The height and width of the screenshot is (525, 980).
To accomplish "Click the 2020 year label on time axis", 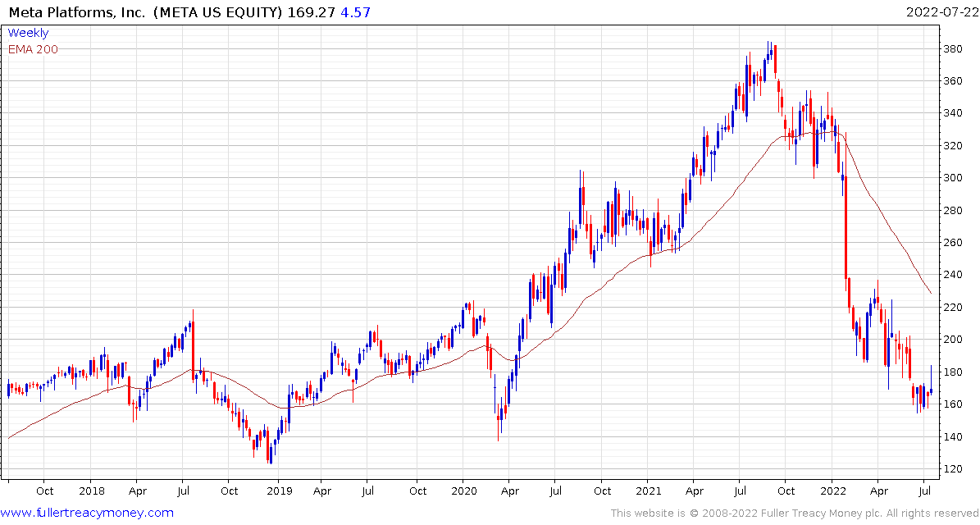I will pyautogui.click(x=463, y=491).
